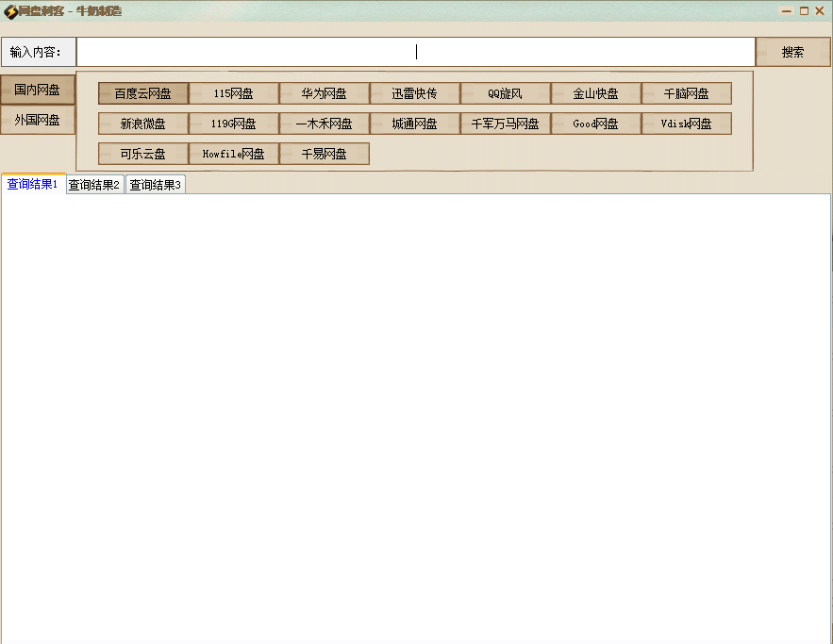Minimize the 网盘刺客 window
This screenshot has height=644, width=833.
(787, 10)
